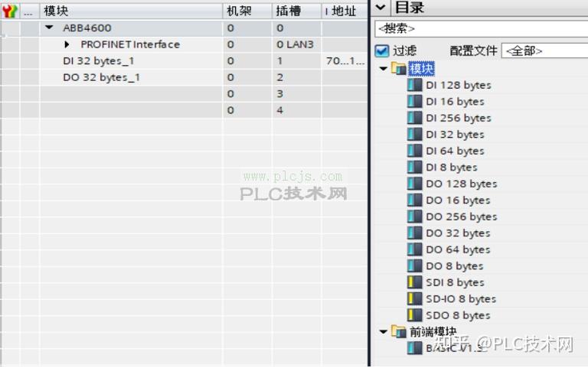The height and width of the screenshot is (368, 588).
Task: Expand the PROFINET Interface row
Action: coord(67,44)
